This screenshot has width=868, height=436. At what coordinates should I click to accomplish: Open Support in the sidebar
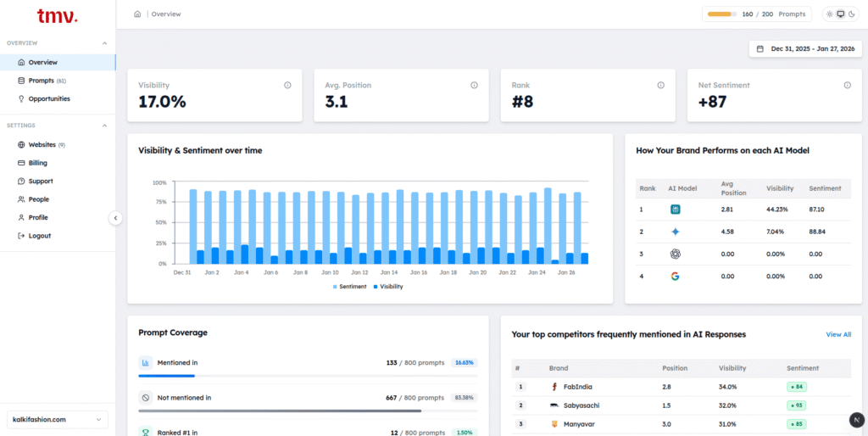(x=58, y=182)
